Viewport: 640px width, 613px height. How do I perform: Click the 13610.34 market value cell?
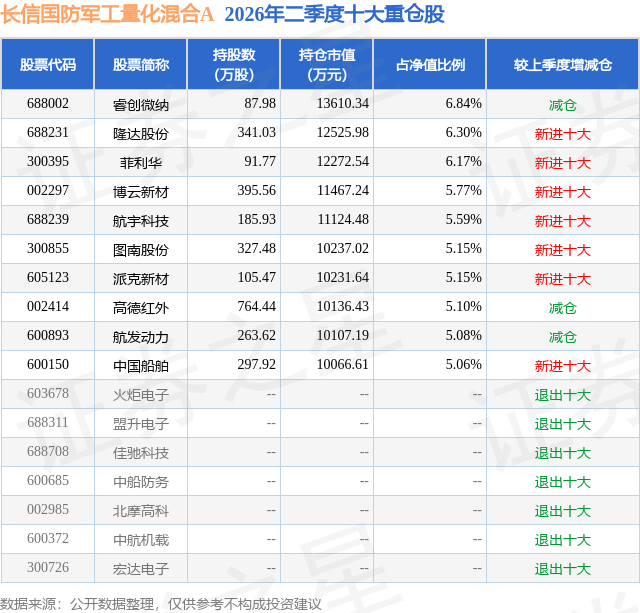(x=343, y=104)
